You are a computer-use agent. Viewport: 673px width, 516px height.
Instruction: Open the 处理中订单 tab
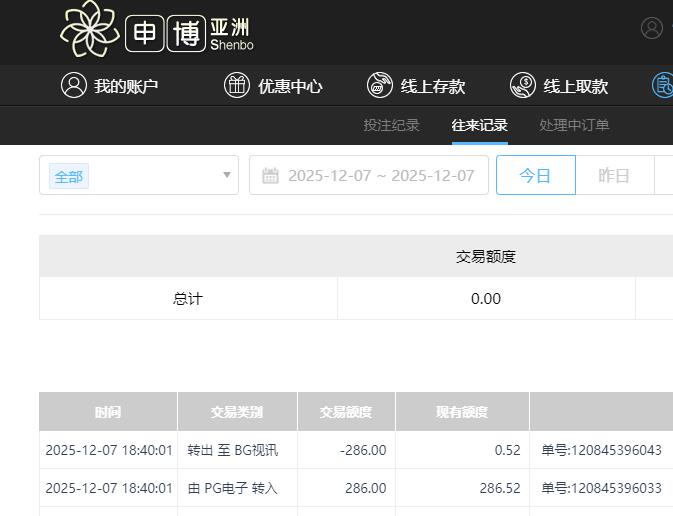[574, 125]
